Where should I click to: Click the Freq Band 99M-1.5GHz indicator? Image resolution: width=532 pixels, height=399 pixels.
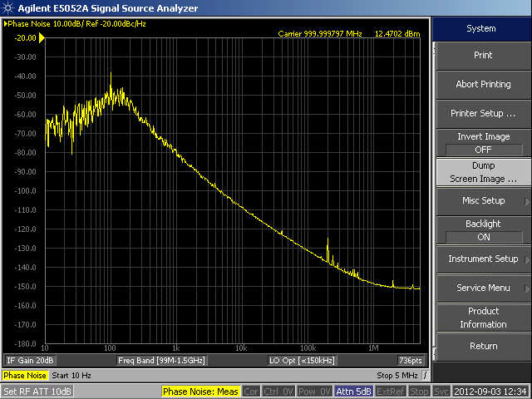(x=161, y=361)
